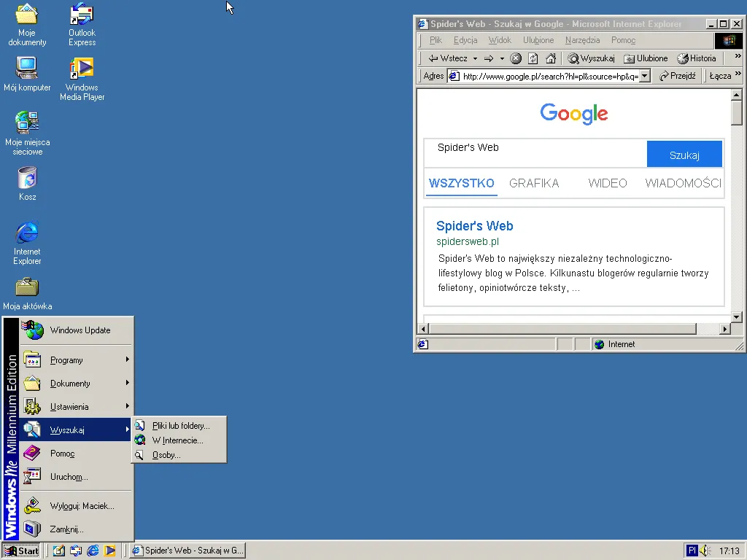Expand the overflow chevron beside Łącza
This screenshot has width=747, height=560.
click(738, 74)
